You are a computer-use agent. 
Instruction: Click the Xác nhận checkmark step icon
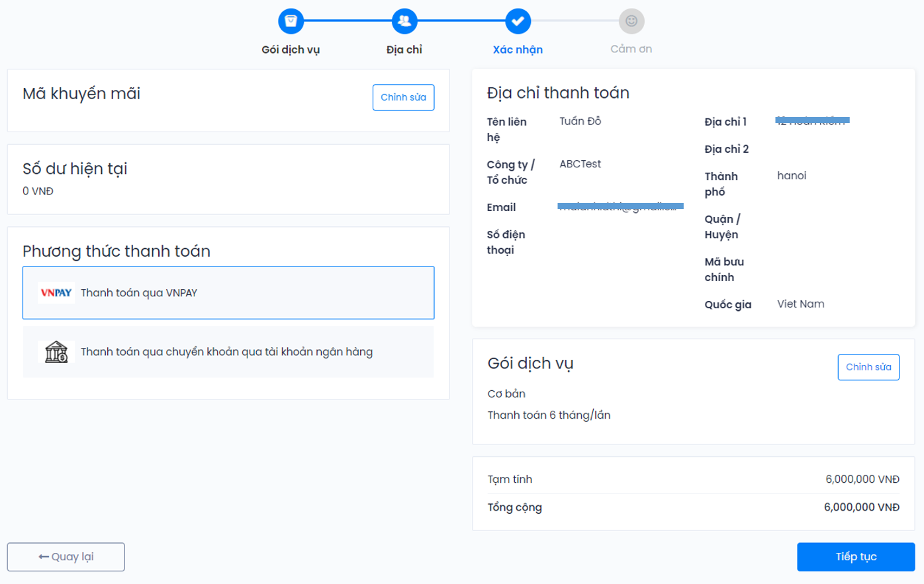(x=518, y=21)
